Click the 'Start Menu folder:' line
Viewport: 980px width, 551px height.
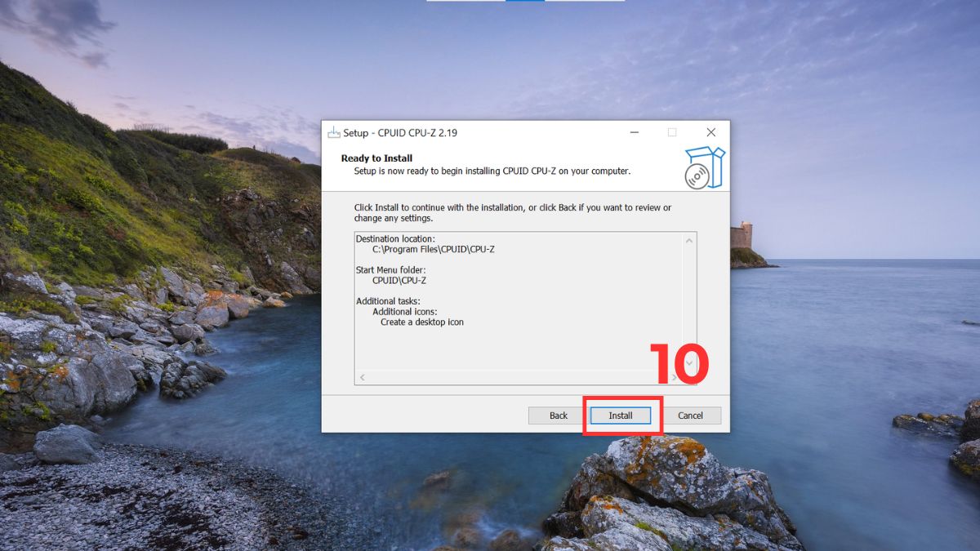tap(390, 269)
